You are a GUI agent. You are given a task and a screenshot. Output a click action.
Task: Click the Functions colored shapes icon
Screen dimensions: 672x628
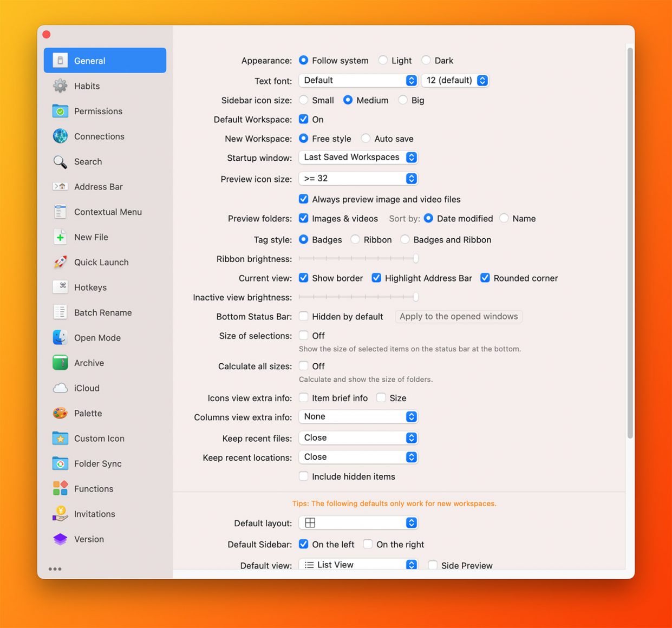[60, 489]
